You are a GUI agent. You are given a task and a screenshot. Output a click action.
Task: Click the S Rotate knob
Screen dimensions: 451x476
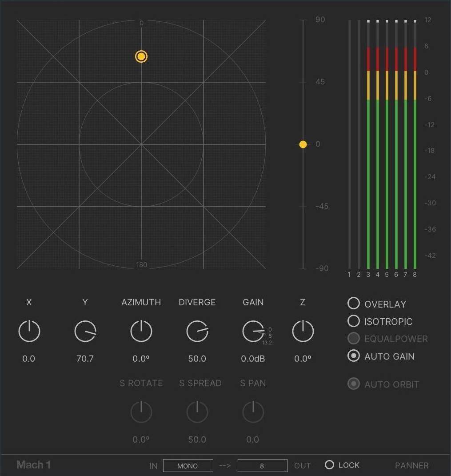click(141, 412)
